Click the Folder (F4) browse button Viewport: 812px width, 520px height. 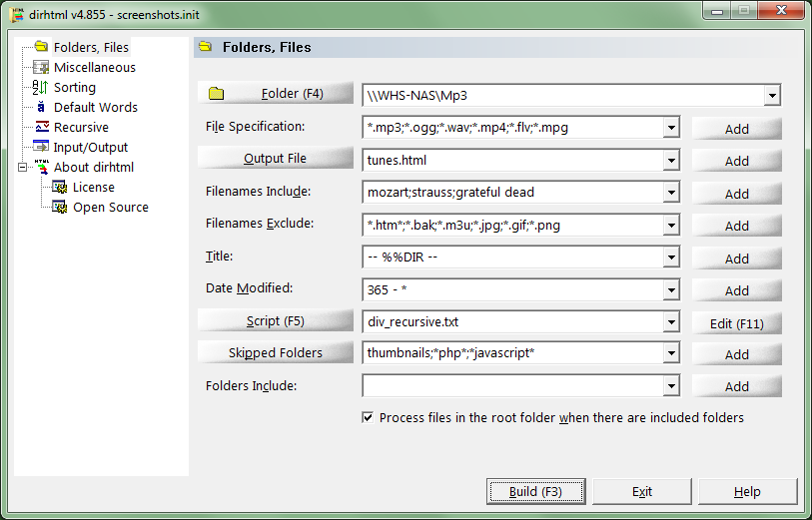click(x=276, y=93)
